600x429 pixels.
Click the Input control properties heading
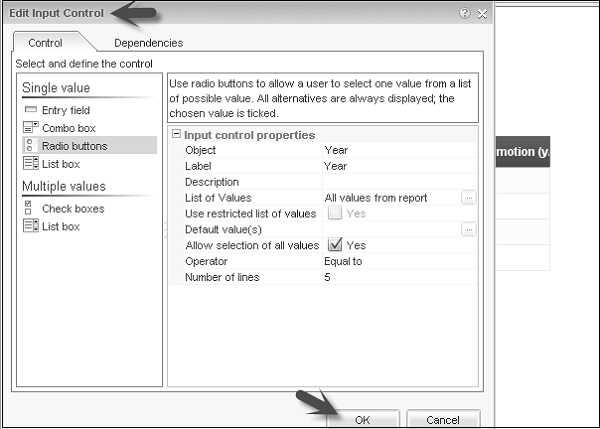(249, 135)
